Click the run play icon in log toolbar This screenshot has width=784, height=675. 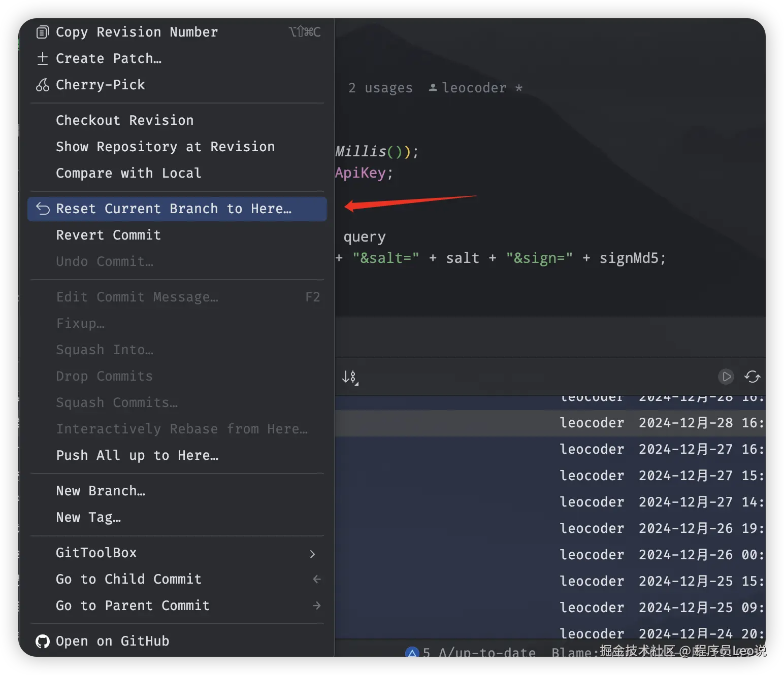tap(726, 377)
